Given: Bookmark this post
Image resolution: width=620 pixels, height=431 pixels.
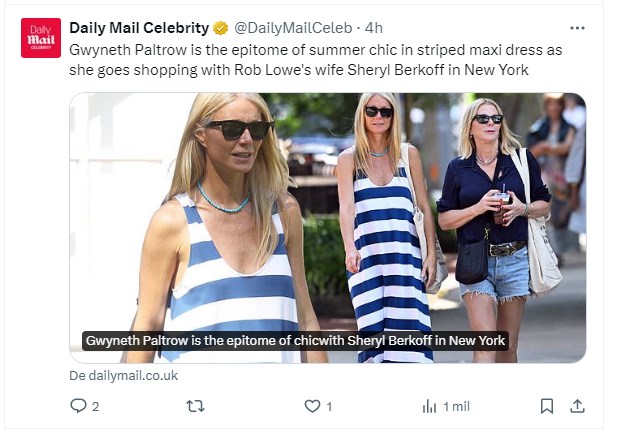Looking at the screenshot, I should [x=547, y=406].
